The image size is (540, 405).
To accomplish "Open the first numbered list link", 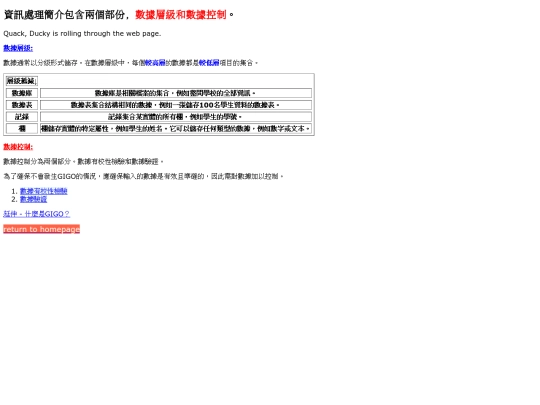I will tap(43, 191).
